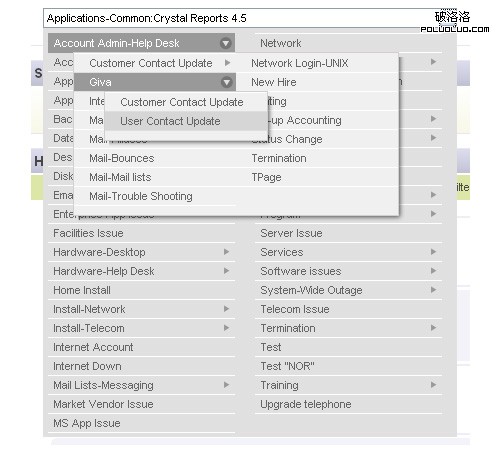Click the Giva submenu down-arrow icon
This screenshot has width=500, height=456.
227,82
